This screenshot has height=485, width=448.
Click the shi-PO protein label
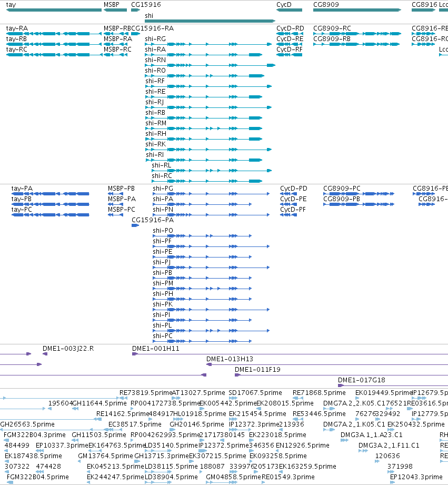point(163,231)
